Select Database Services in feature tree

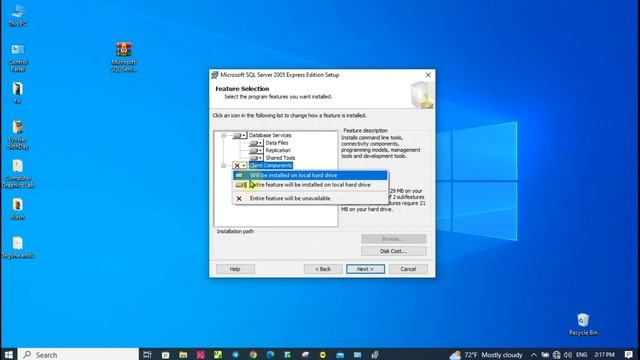(270, 135)
